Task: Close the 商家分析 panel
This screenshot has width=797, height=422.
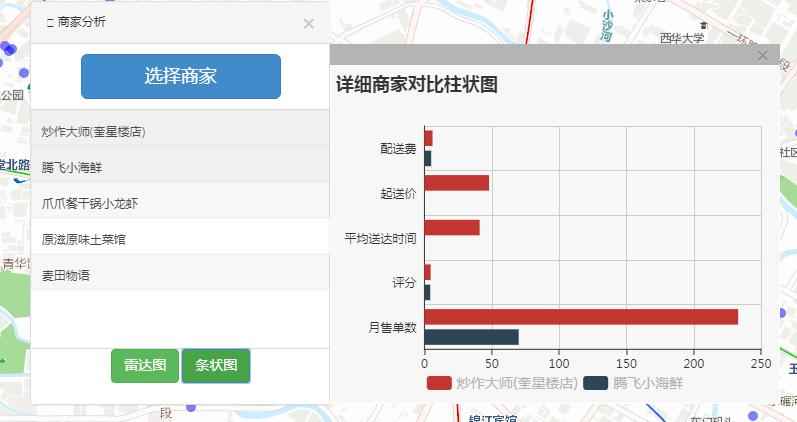Action: 308,23
